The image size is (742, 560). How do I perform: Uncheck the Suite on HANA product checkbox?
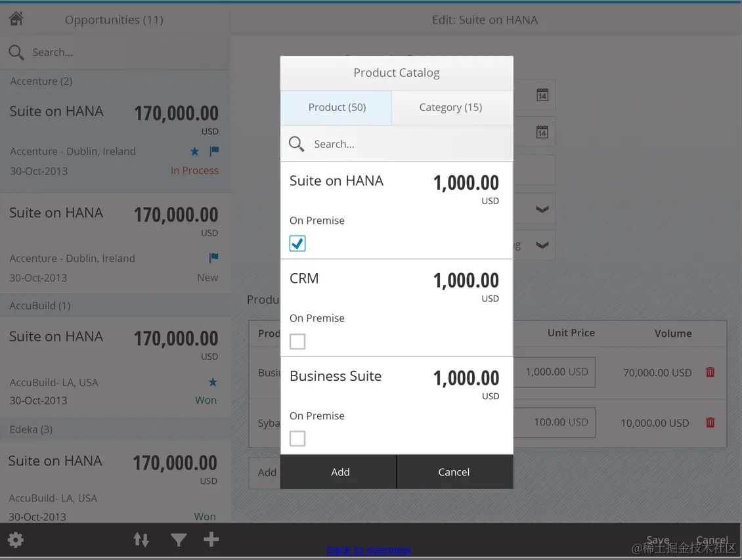click(297, 243)
